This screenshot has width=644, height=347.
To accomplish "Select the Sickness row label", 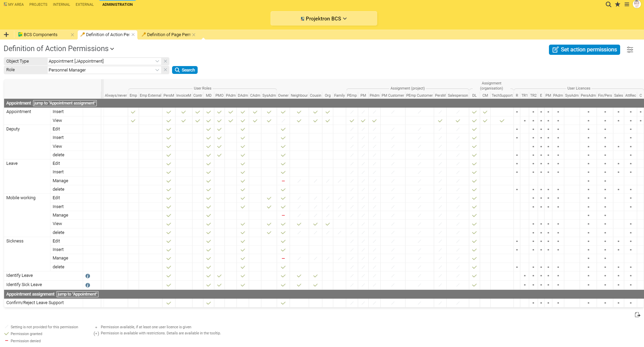I will [15, 241].
